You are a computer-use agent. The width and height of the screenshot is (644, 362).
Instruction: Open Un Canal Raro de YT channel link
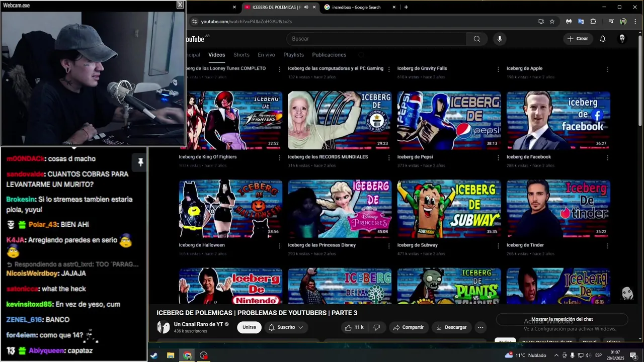(x=198, y=324)
